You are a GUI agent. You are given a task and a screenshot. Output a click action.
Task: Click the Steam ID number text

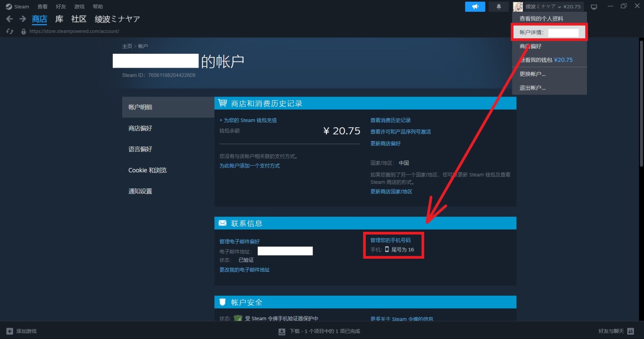coord(172,75)
